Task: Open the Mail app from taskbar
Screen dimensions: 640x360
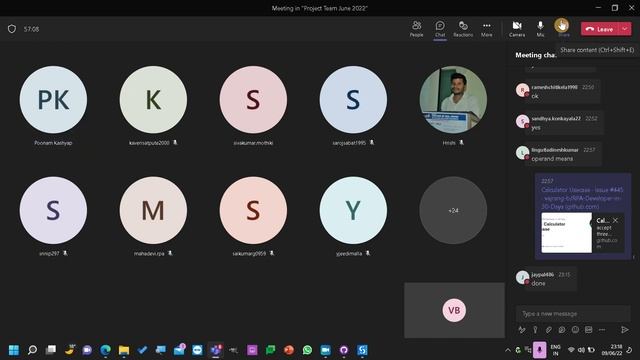Action: coord(179,350)
